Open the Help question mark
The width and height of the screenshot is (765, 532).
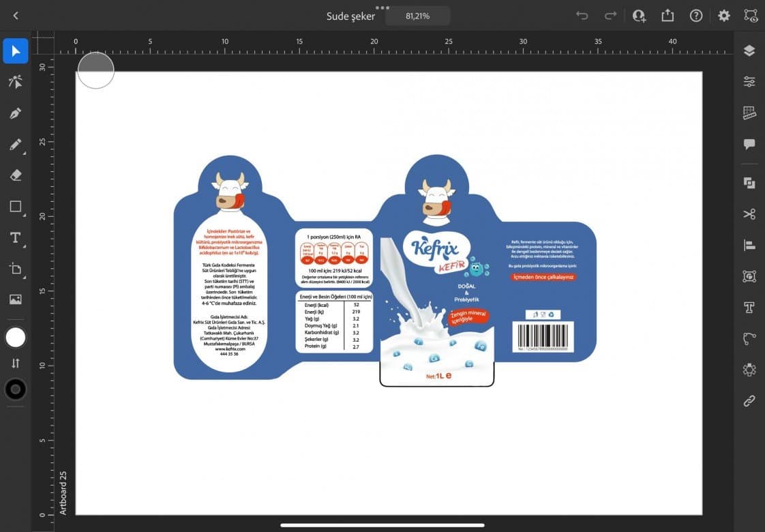pyautogui.click(x=696, y=16)
